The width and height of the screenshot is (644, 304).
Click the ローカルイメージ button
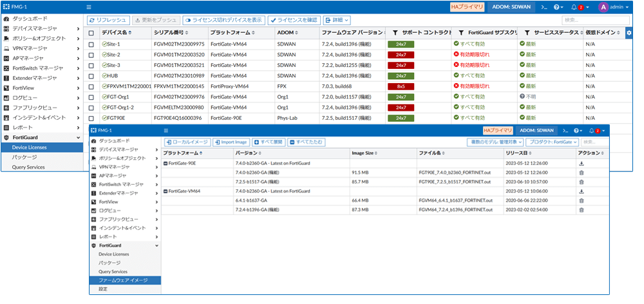click(187, 142)
